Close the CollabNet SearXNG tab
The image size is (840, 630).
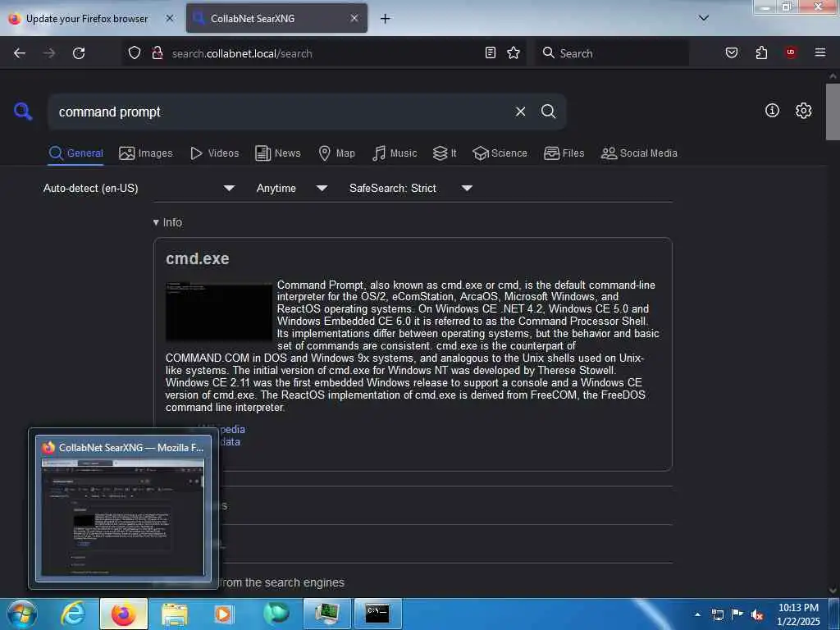[x=354, y=18]
